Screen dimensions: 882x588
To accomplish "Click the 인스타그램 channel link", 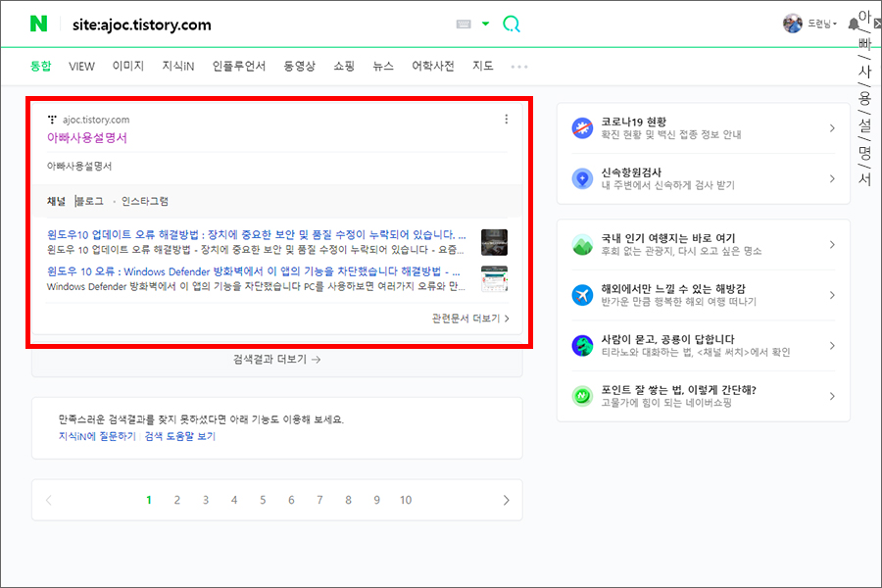I will click(145, 201).
